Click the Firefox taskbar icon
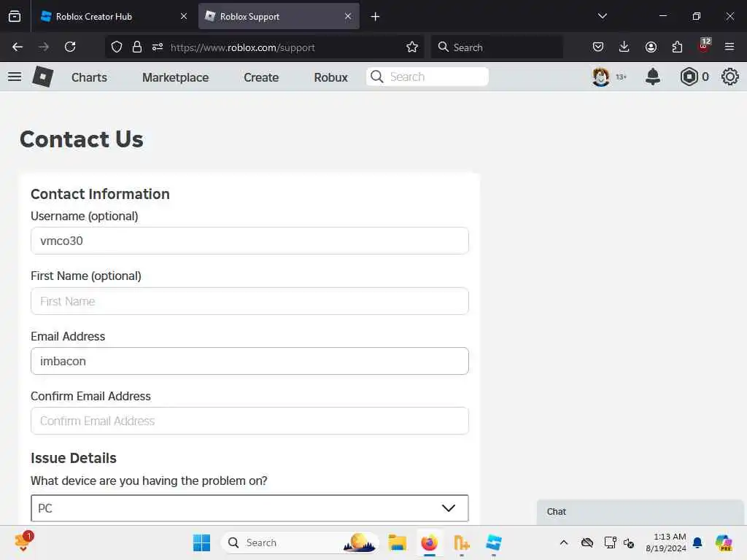747x560 pixels. click(x=429, y=542)
